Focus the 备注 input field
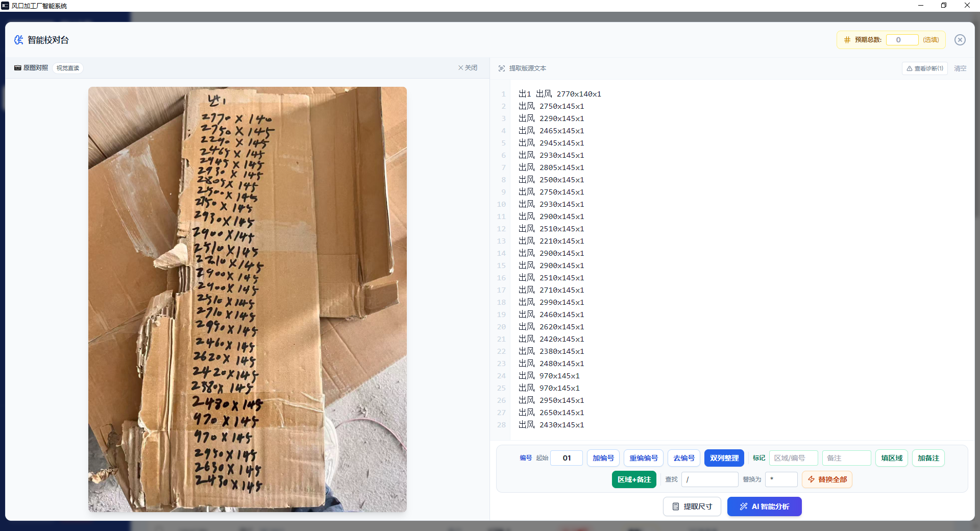 [847, 458]
